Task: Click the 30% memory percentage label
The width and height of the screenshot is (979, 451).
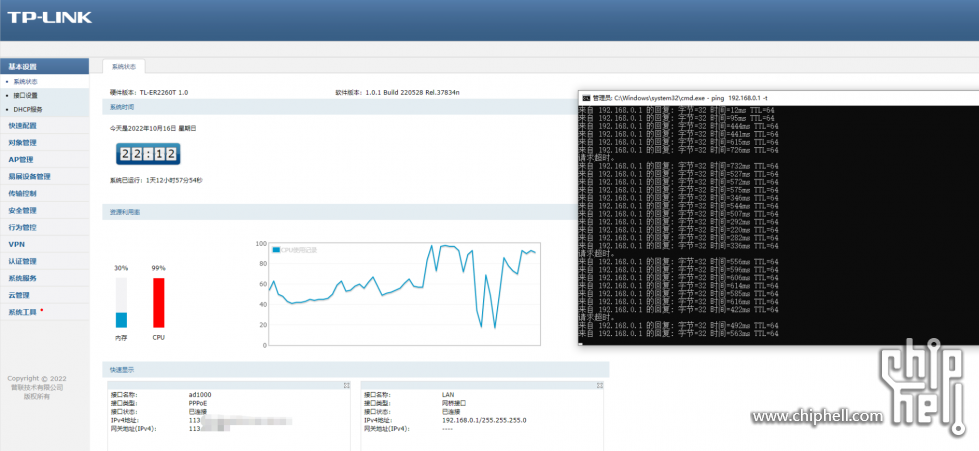Action: (x=121, y=268)
